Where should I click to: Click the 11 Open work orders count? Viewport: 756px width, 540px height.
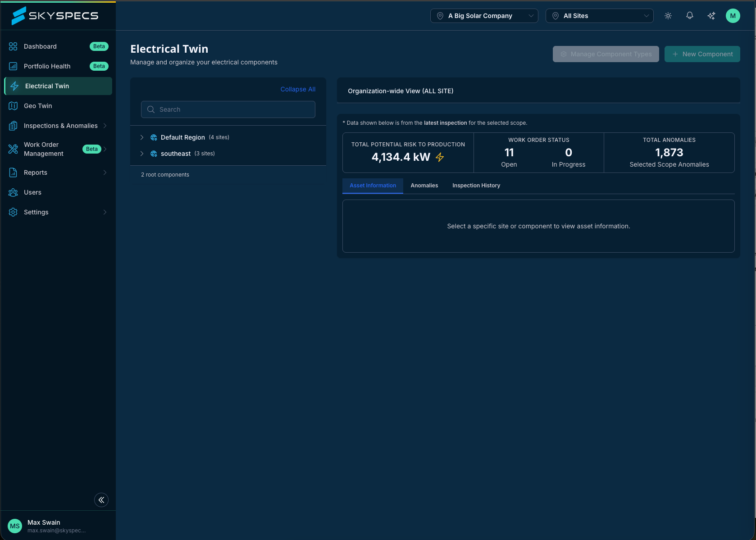click(x=509, y=153)
